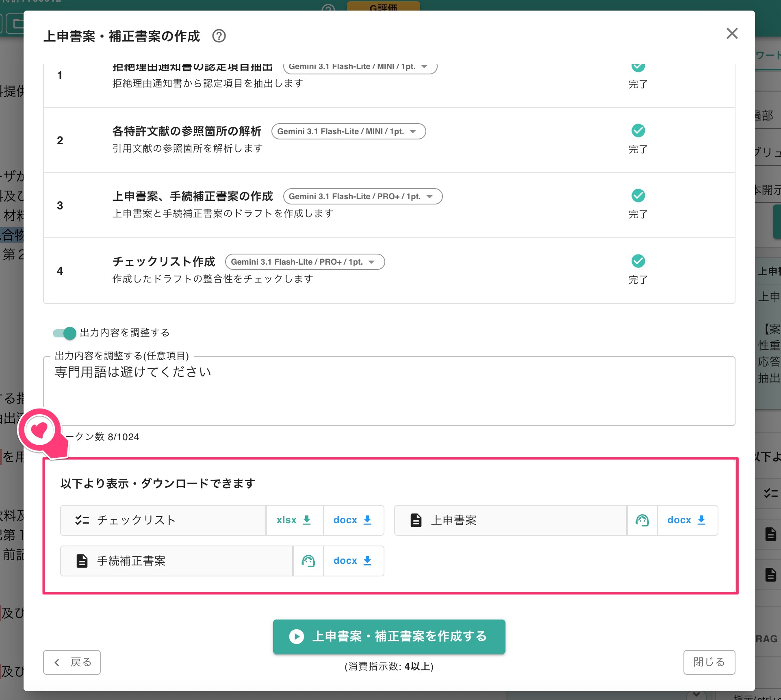This screenshot has height=700, width=781.
Task: Click step title 各特許文献の参照箇所の解析
Action: pyautogui.click(x=187, y=131)
